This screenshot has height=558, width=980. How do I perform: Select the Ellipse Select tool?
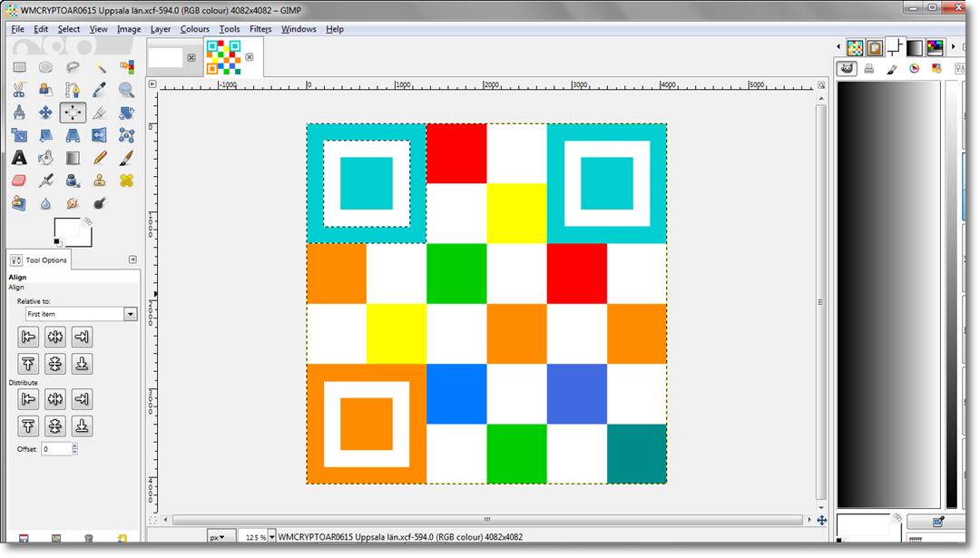click(x=45, y=67)
